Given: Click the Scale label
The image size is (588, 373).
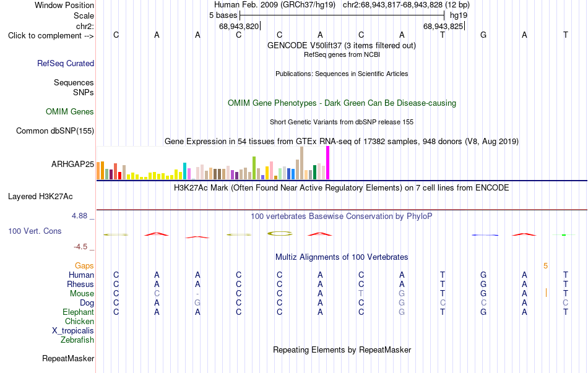Looking at the screenshot, I should tap(84, 15).
